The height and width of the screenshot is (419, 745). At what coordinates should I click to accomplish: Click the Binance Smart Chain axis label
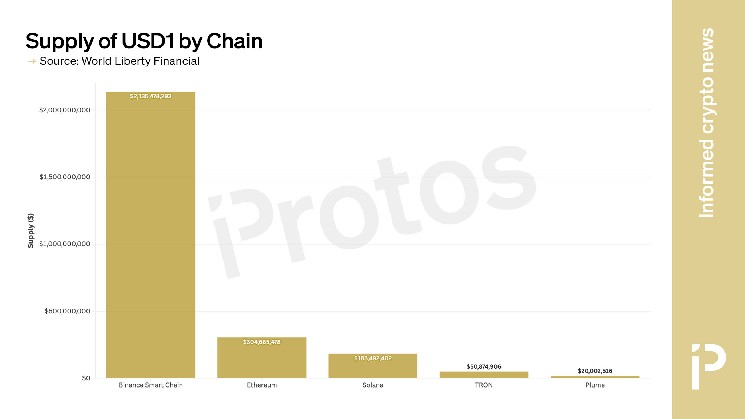[x=150, y=385]
